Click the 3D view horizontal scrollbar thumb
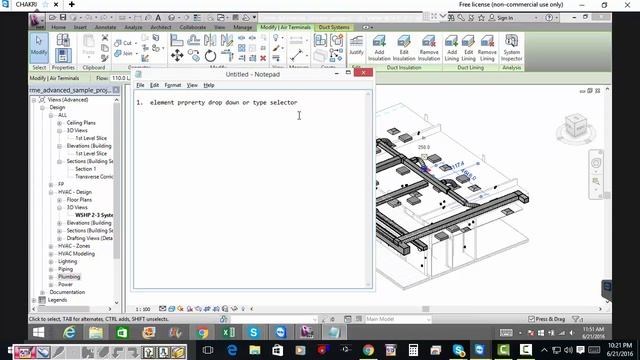The width and height of the screenshot is (640, 360). (426, 309)
